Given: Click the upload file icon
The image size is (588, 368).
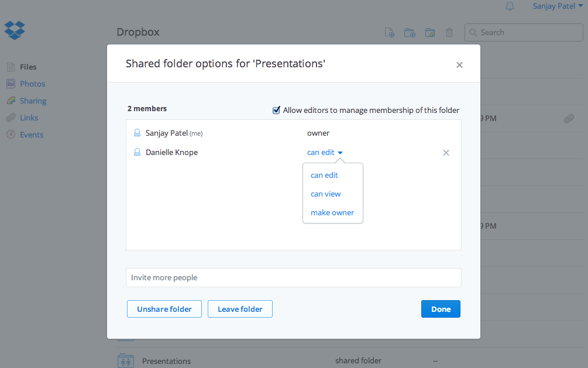Looking at the screenshot, I should pyautogui.click(x=389, y=33).
